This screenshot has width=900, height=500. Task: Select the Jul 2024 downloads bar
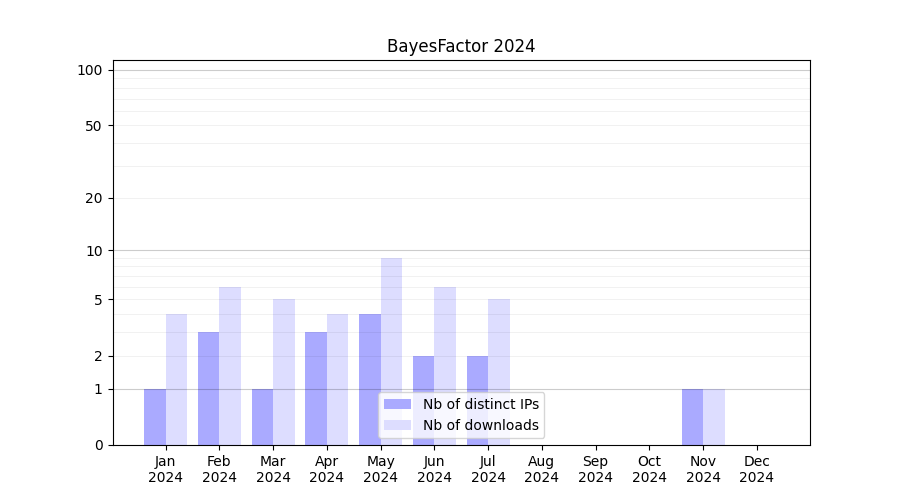pyautogui.click(x=499, y=372)
